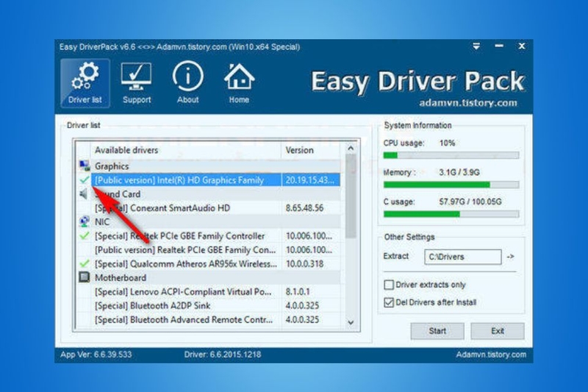Click the Exit button
The height and width of the screenshot is (392, 588).
[x=498, y=331]
